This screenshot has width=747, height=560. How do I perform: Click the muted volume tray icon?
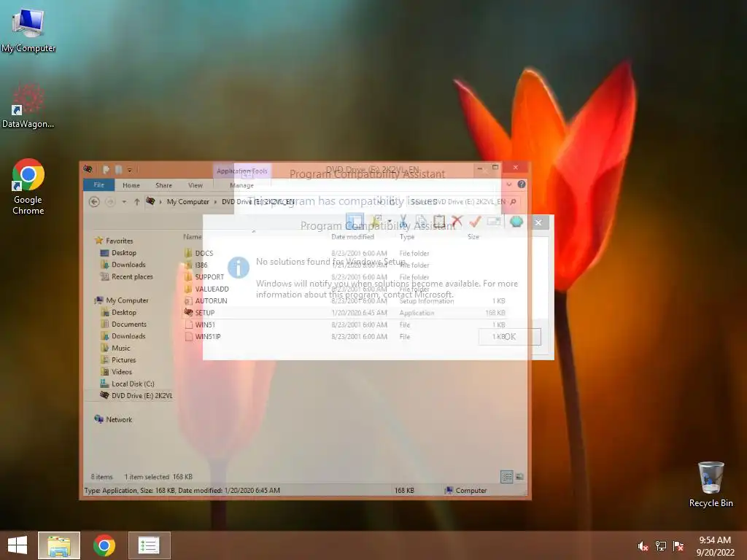click(643, 546)
